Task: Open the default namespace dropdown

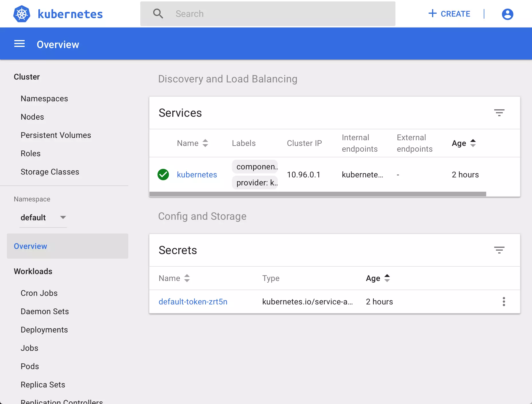Action: (x=43, y=218)
